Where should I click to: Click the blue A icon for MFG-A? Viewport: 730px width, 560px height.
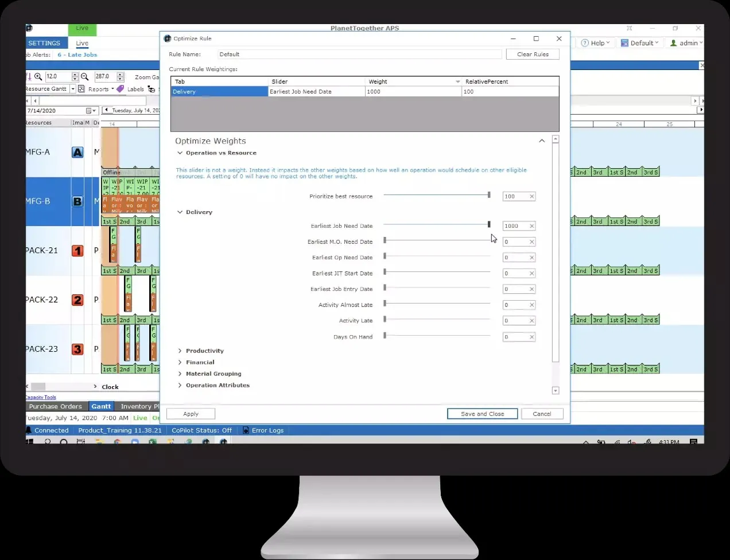(77, 152)
